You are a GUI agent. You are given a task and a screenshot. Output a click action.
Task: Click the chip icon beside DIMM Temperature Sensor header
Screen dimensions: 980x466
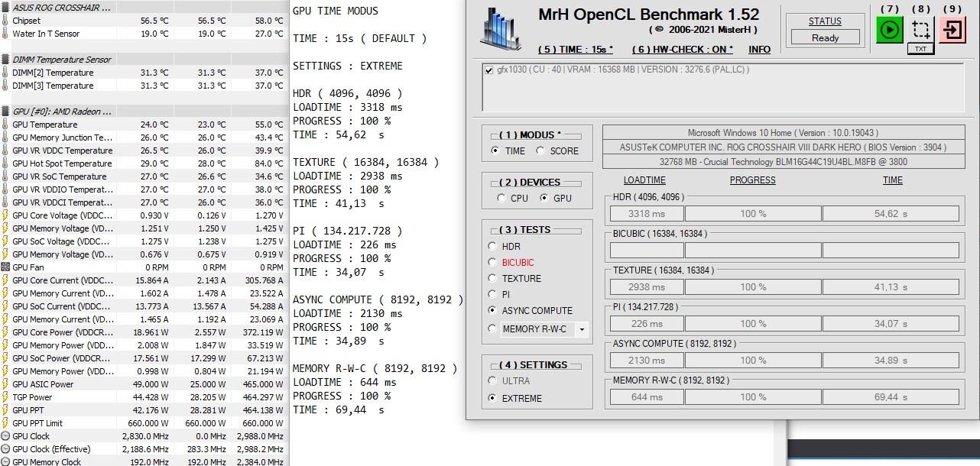point(5,60)
